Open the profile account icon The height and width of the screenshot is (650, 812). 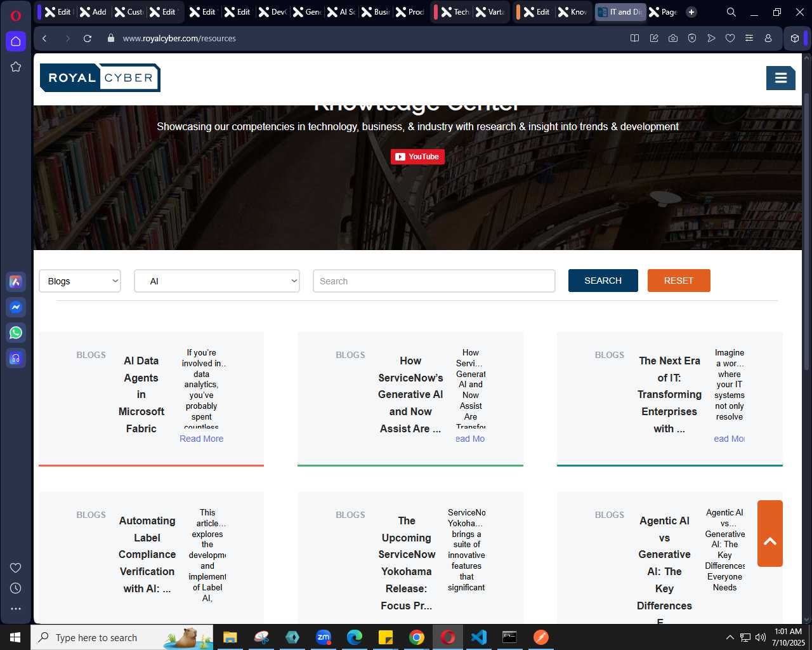pos(768,38)
